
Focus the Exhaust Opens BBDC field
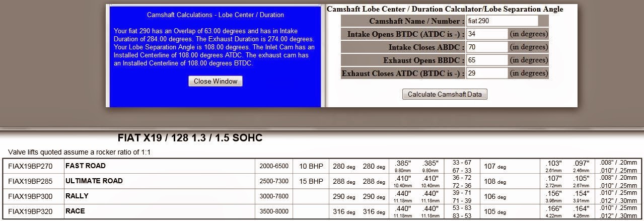coord(487,60)
